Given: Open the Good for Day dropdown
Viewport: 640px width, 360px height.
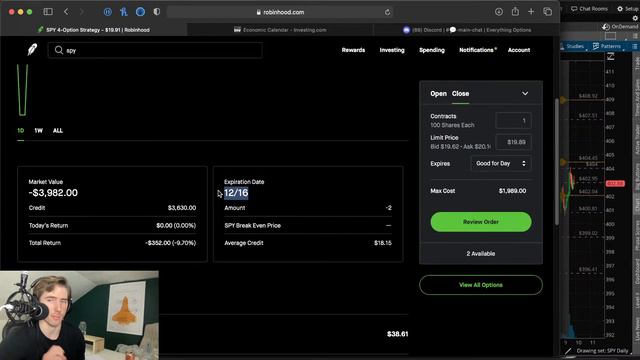Looking at the screenshot, I should (501, 163).
